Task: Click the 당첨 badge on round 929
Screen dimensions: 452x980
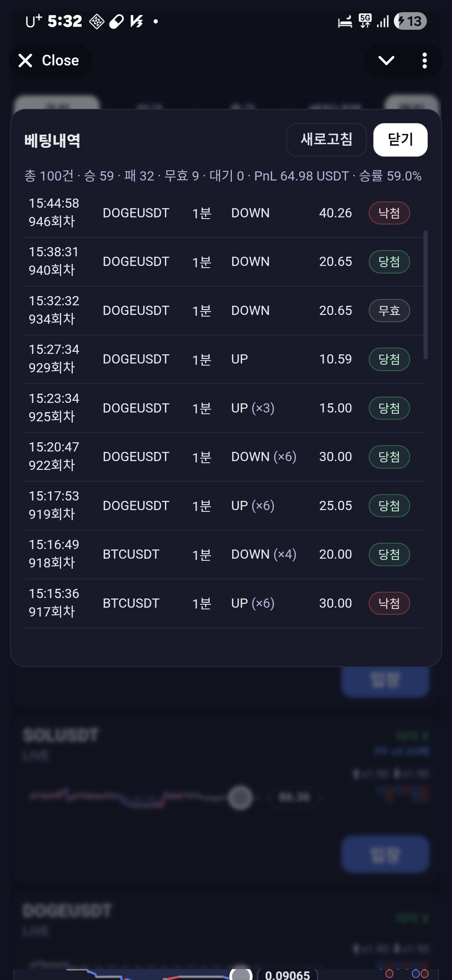Action: coord(389,359)
